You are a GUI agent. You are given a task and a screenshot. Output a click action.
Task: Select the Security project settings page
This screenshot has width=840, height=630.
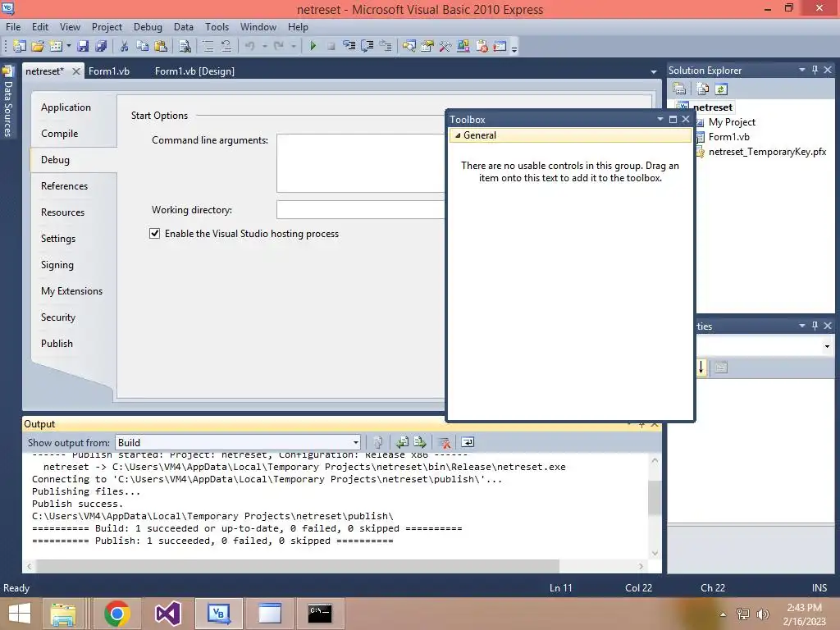pyautogui.click(x=58, y=317)
